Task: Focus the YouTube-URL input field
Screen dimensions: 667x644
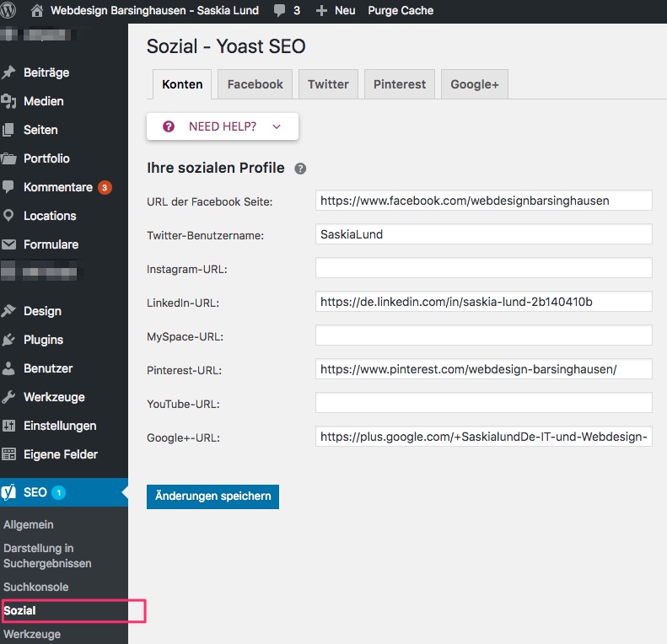Action: 483,403
